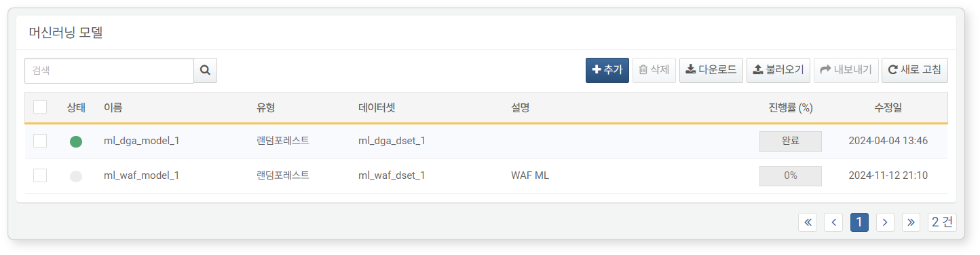The width and height of the screenshot is (980, 255).
Task: Click the magnifier search icon button
Action: (x=205, y=70)
